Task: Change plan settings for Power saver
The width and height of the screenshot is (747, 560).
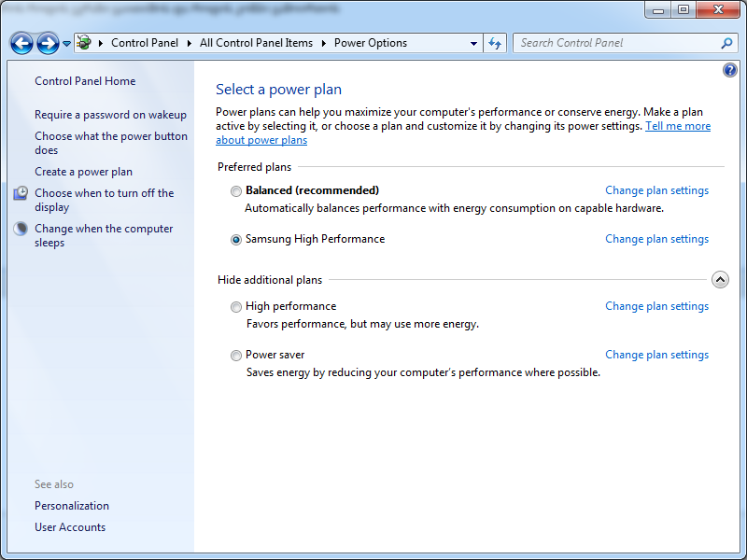Action: (657, 355)
